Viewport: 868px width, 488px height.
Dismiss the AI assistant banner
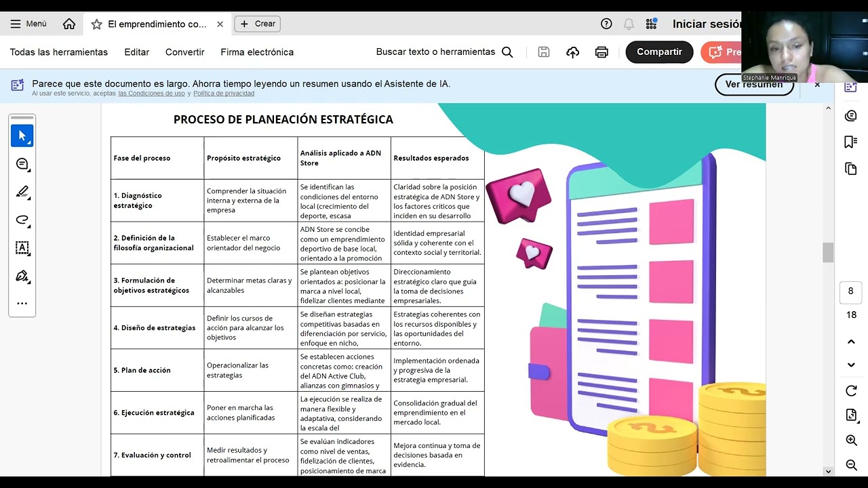click(x=817, y=85)
